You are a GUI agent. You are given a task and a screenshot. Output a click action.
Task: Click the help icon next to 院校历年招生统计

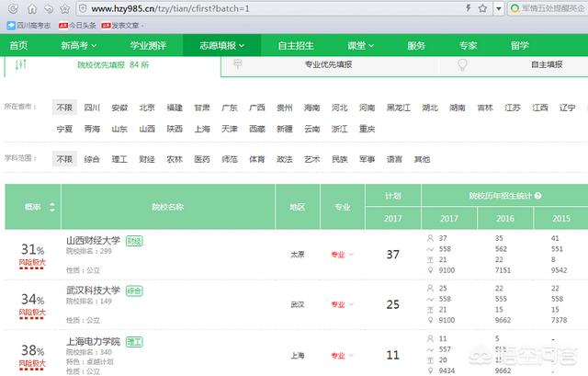(x=537, y=196)
